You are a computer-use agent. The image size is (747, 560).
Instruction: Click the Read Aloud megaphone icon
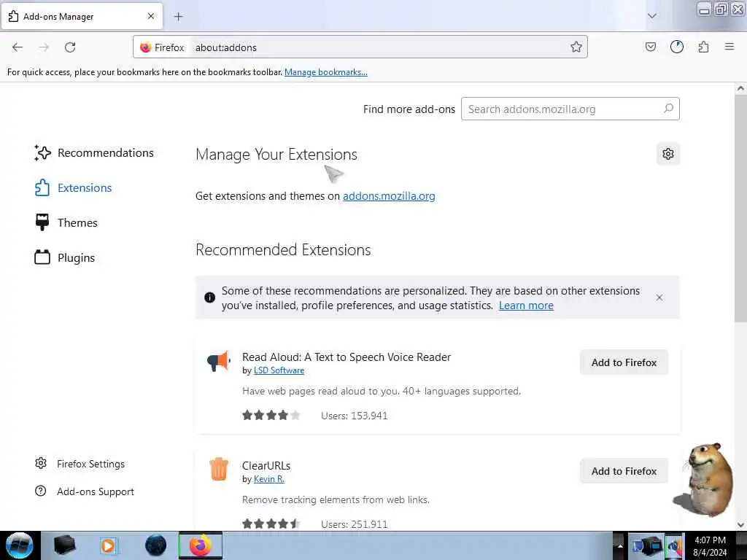pyautogui.click(x=219, y=362)
